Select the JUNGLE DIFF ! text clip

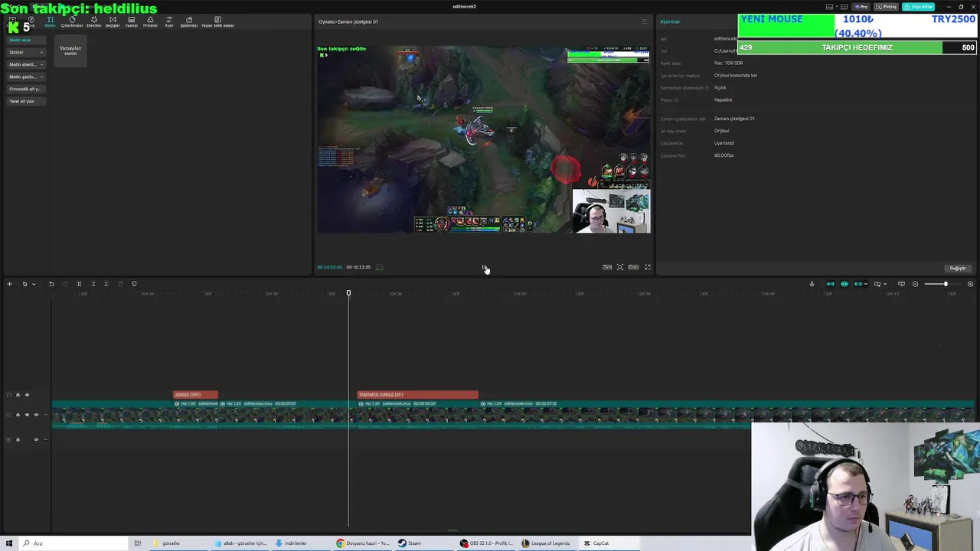195,395
